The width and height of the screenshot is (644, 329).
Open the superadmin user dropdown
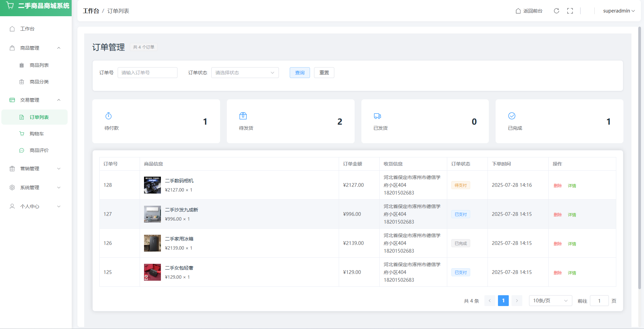tap(619, 11)
